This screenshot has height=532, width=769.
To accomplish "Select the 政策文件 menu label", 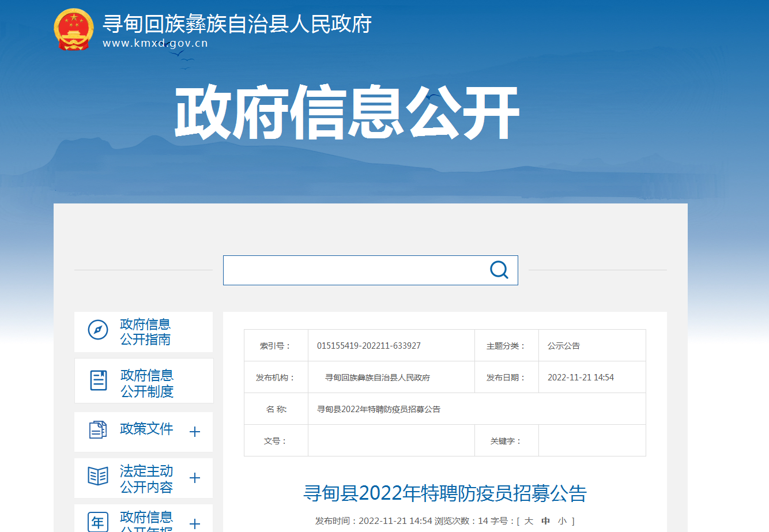I will point(146,429).
